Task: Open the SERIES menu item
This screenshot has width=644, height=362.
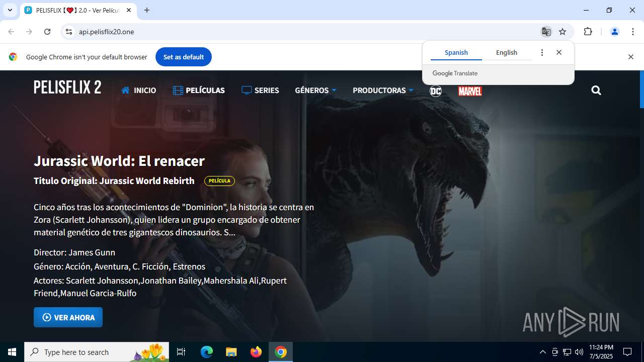Action: coord(260,90)
